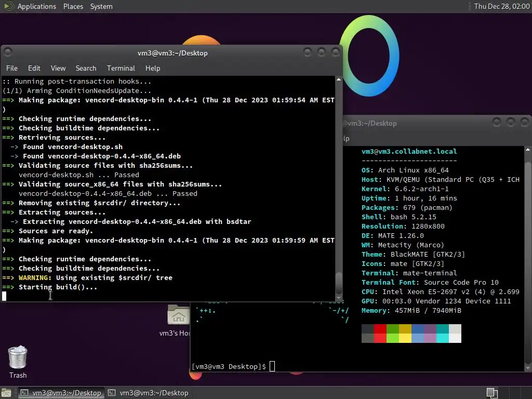
Task: Switch to first vm3@vm3:~/Desktop taskbar entry
Action: click(61, 393)
